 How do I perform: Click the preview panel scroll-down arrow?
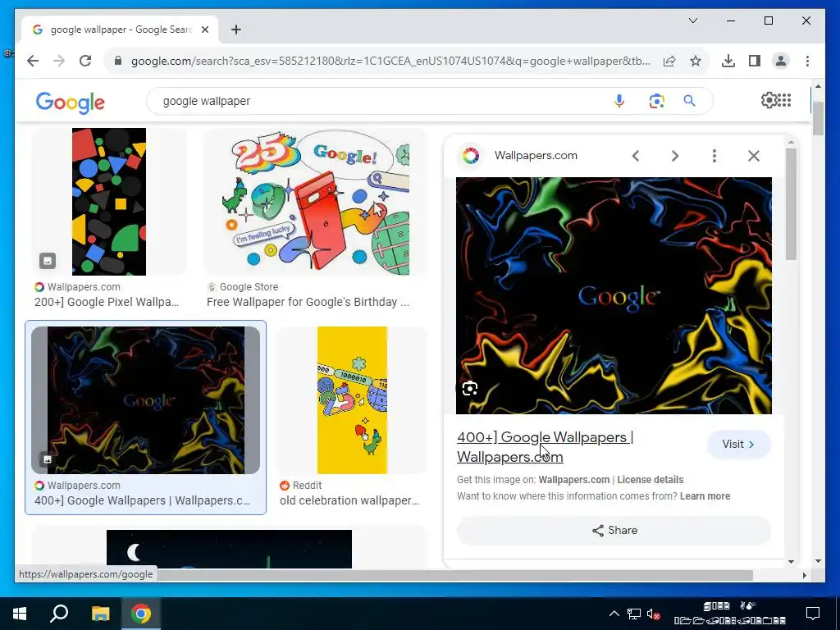point(792,561)
